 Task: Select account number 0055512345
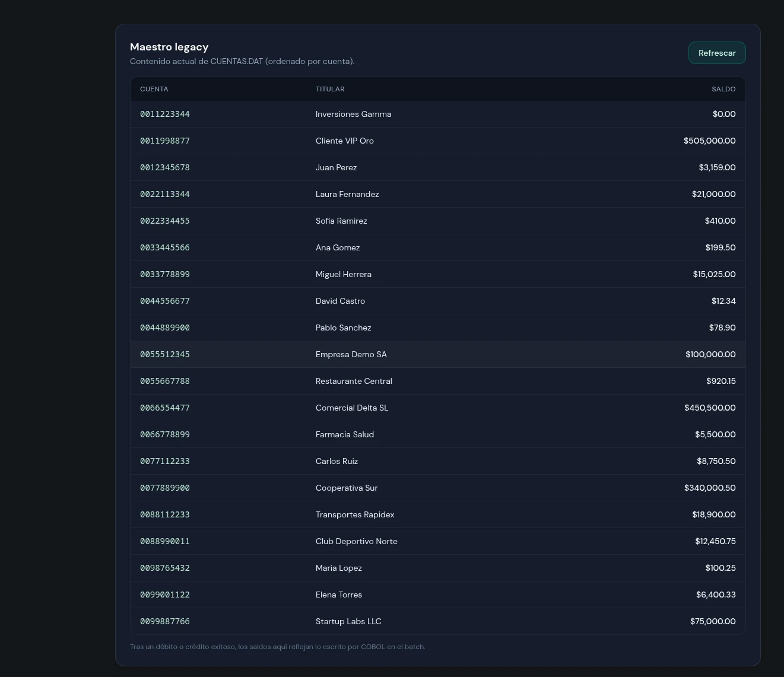(165, 354)
